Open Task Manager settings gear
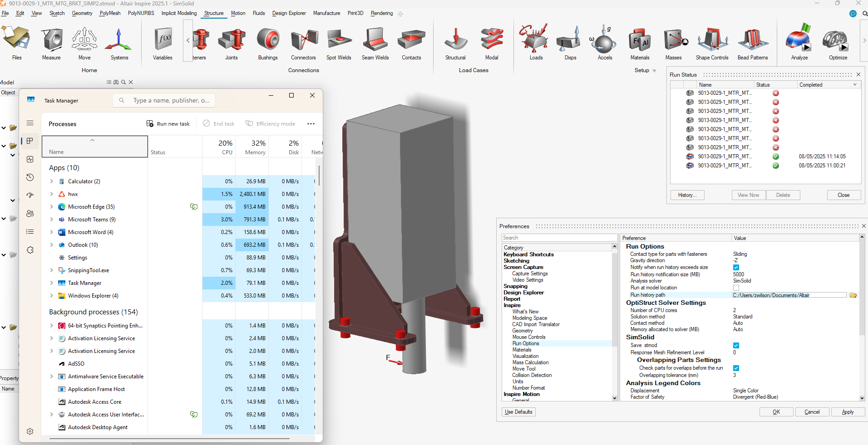 (x=30, y=431)
